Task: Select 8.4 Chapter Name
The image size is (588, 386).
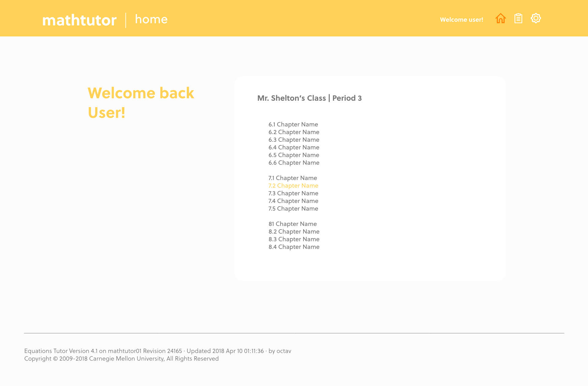Action: (294, 247)
